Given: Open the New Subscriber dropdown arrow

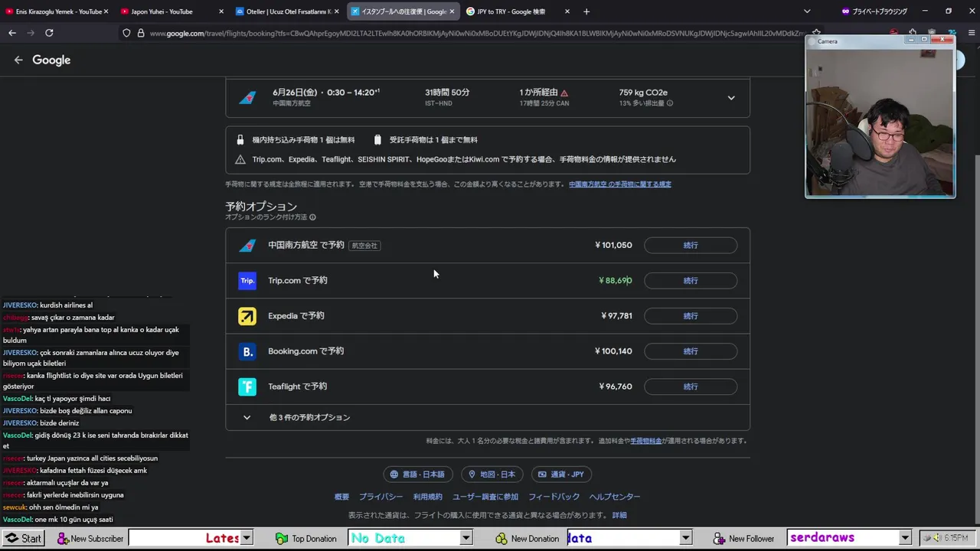Looking at the screenshot, I should coord(247,539).
